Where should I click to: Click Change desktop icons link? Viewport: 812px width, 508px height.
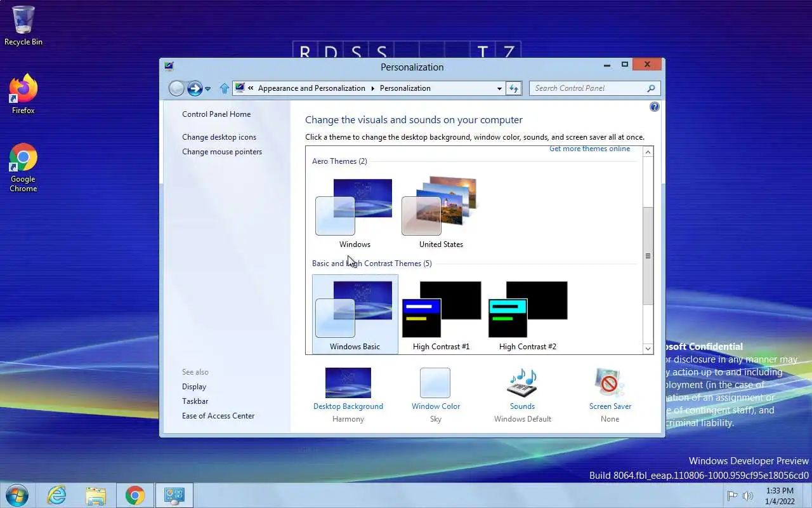pos(219,137)
